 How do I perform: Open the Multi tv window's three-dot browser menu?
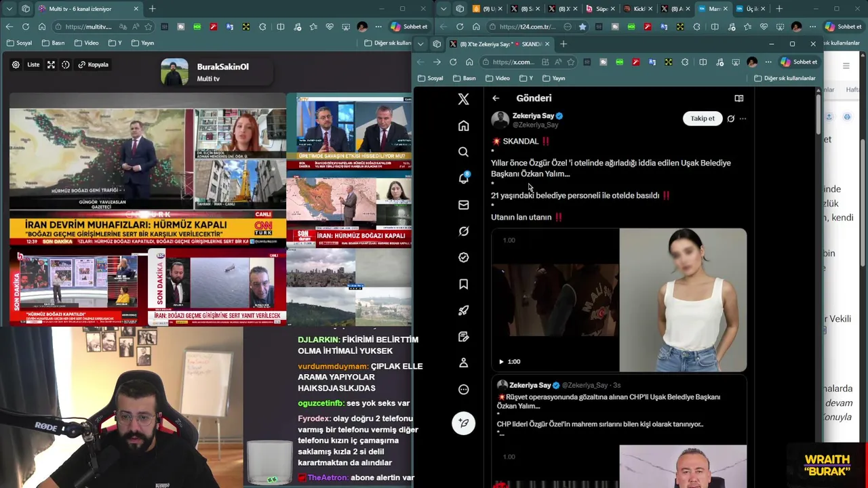pos(378,26)
